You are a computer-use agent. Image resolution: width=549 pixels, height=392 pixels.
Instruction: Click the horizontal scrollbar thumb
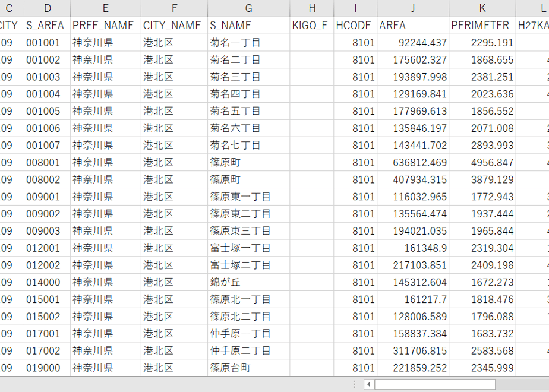(x=435, y=384)
